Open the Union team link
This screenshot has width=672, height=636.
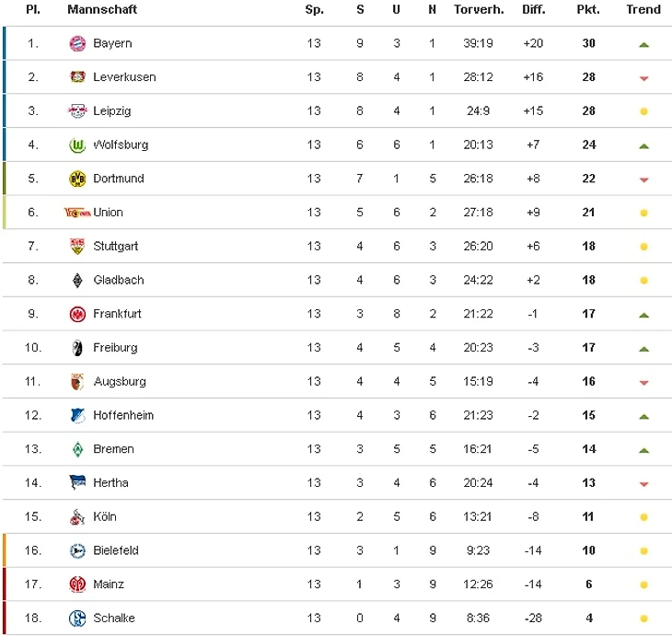point(108,213)
